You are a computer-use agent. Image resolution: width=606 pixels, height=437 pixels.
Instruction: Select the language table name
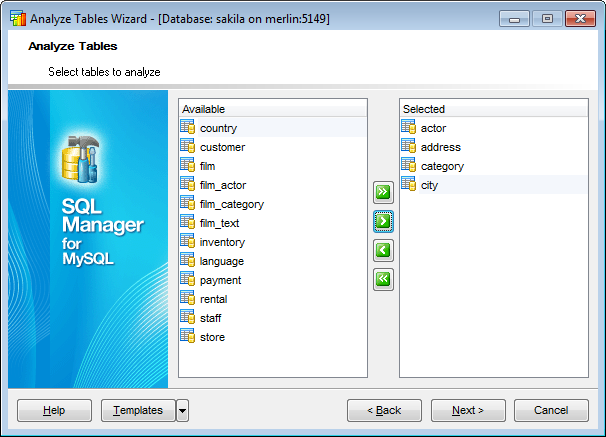click(x=222, y=262)
